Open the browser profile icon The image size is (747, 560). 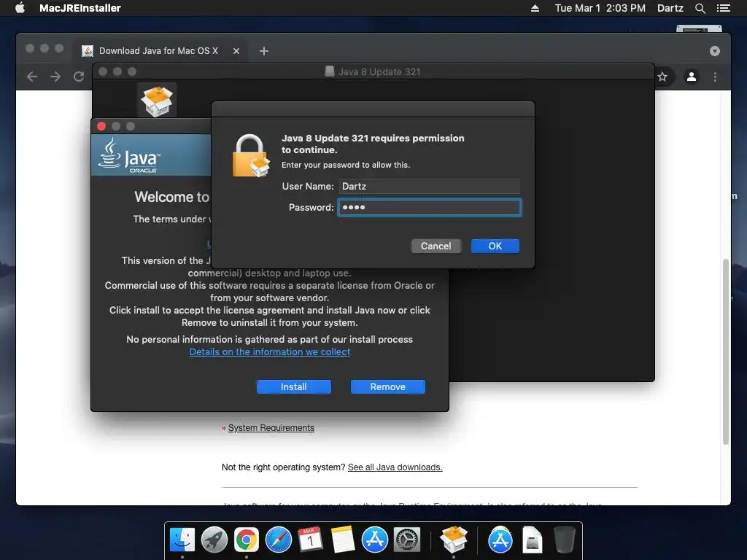[x=692, y=77]
